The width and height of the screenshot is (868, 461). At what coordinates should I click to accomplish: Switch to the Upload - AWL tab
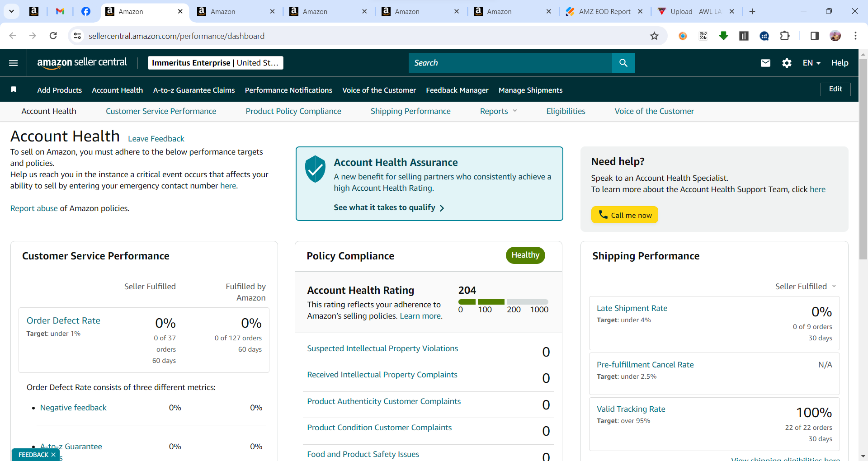coord(696,11)
